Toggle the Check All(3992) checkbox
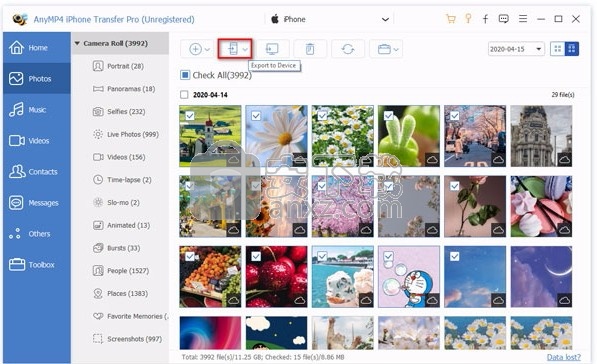 click(x=185, y=75)
